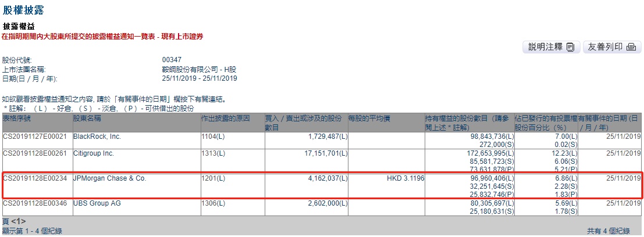Click shareholder name BlackRock, Inc.
Viewport: 644px width, 237px height.
point(97,136)
